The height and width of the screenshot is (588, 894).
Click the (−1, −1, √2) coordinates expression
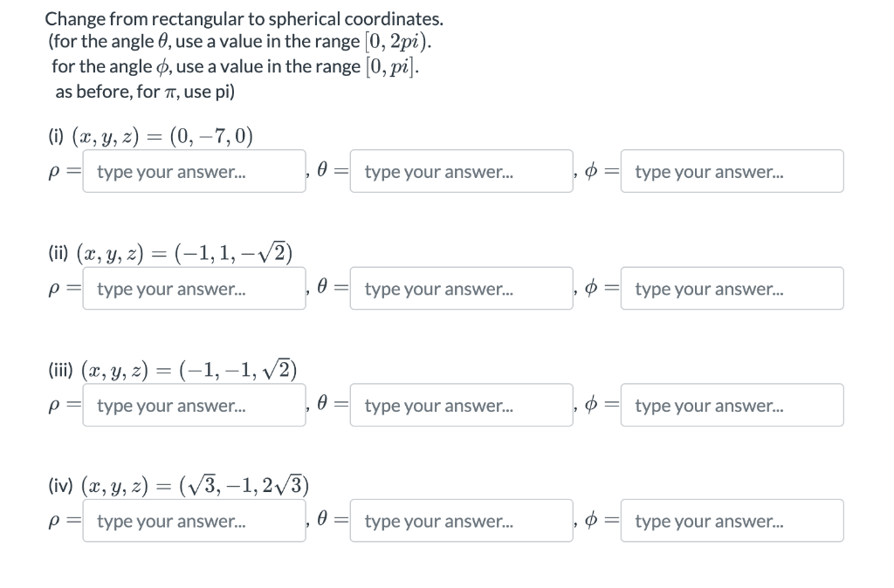point(238,371)
